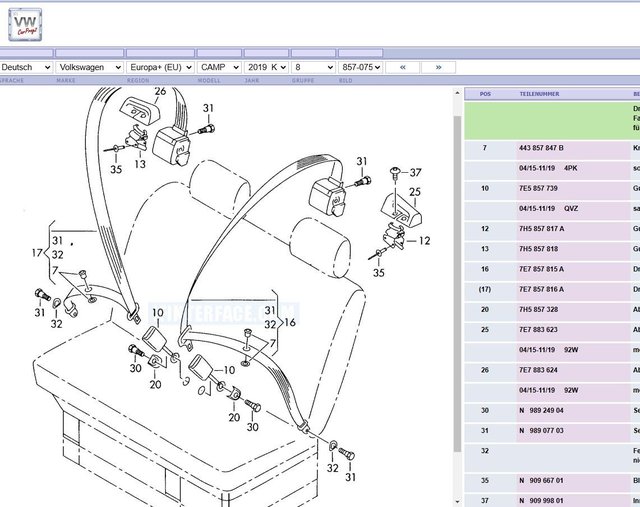The height and width of the screenshot is (507, 640).
Task: Click the TEILENUMMER column header
Action: pos(539,94)
